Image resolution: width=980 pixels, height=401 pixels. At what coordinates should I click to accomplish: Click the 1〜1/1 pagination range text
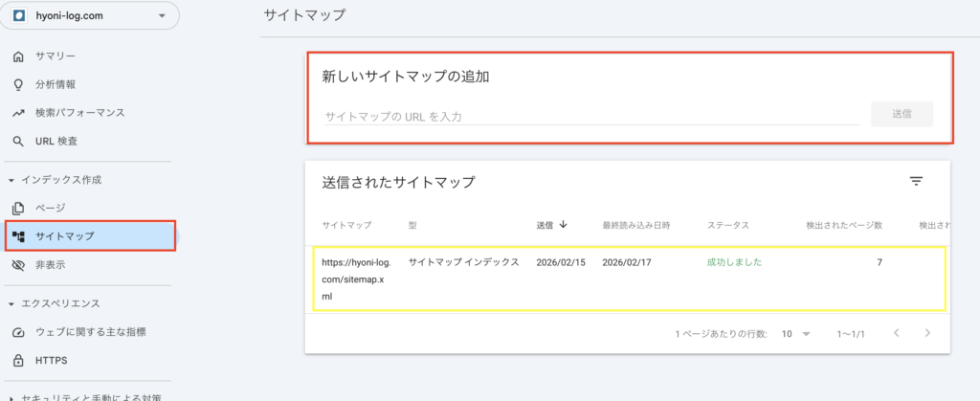click(x=851, y=334)
